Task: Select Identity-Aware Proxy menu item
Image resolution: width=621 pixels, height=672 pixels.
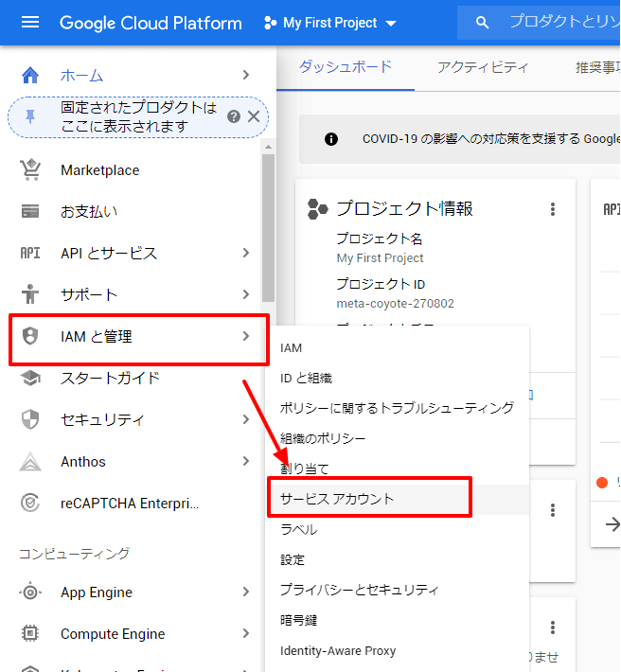Action: click(397, 650)
